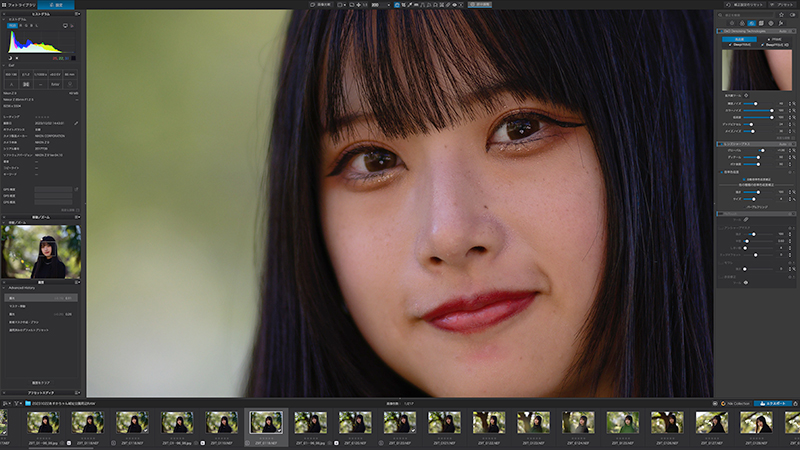Click the filmstrip filter funnel icon
Image resolution: width=800 pixels, height=450 pixels.
(17, 403)
